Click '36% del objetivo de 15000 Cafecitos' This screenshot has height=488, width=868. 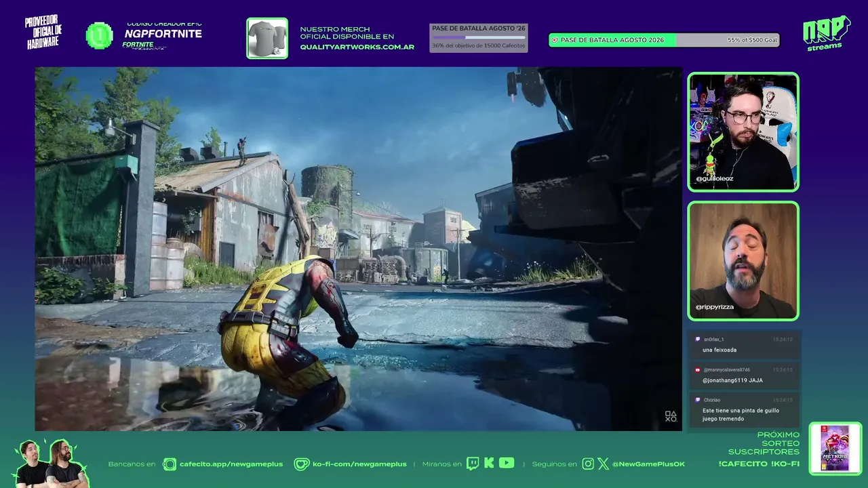coord(479,46)
